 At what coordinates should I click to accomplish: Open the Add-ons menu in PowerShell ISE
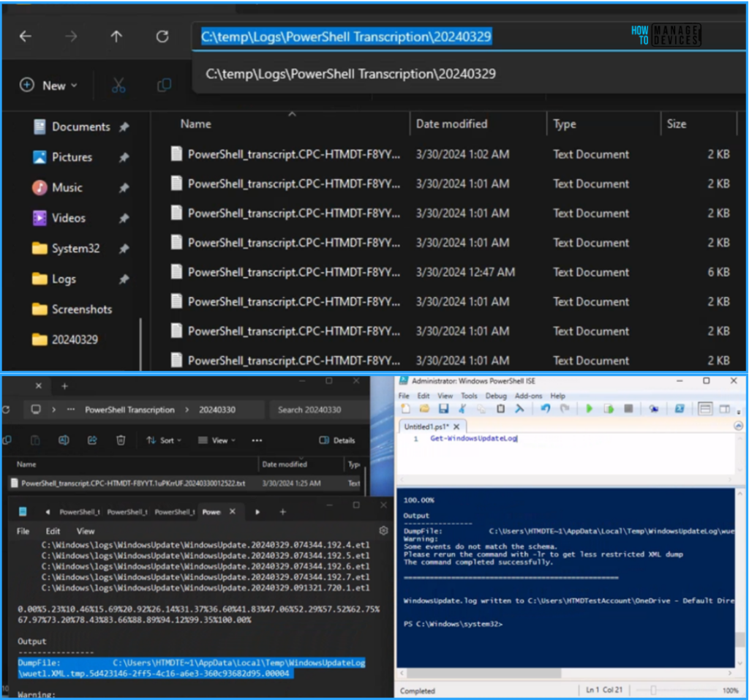[x=528, y=396]
